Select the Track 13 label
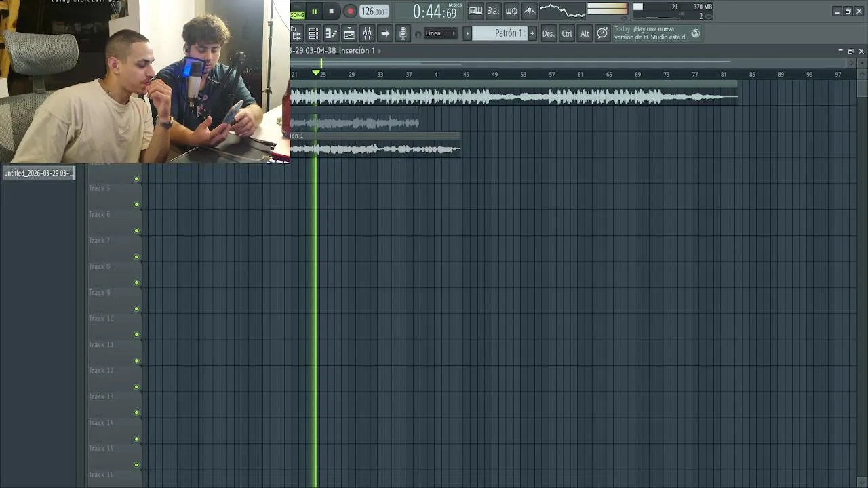 [101, 396]
